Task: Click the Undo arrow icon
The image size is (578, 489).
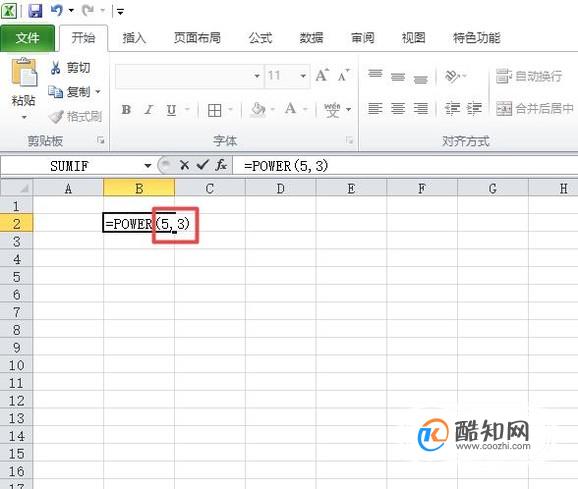Action: click(57, 10)
